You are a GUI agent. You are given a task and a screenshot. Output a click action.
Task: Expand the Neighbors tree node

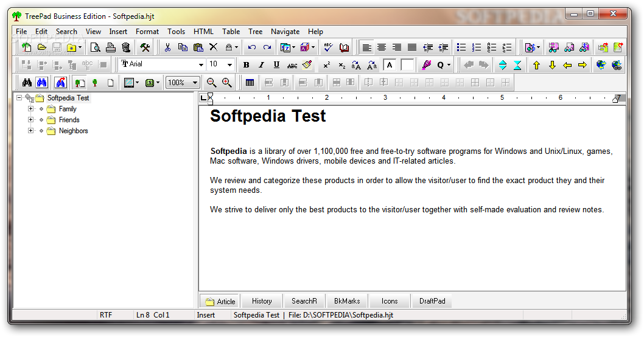pyautogui.click(x=30, y=131)
